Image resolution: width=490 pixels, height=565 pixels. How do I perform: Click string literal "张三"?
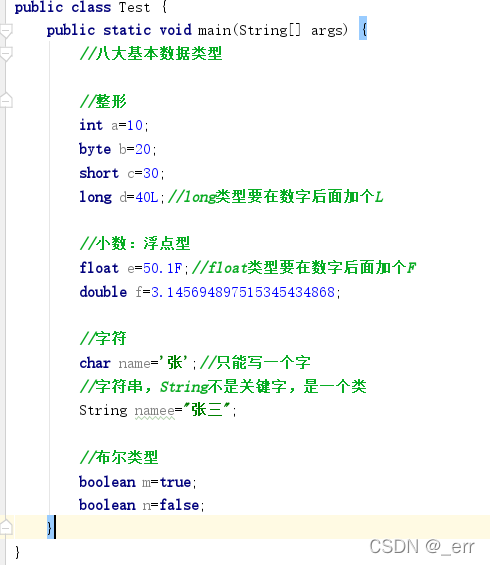click(206, 410)
